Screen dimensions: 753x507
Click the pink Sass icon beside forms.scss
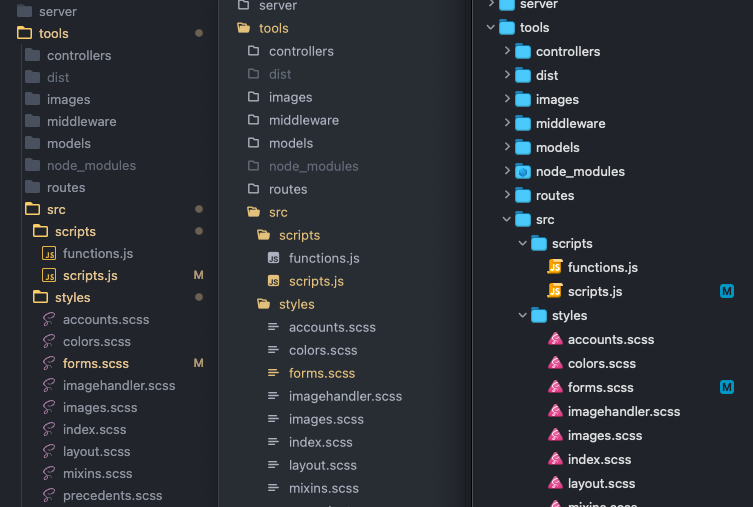[555, 386]
